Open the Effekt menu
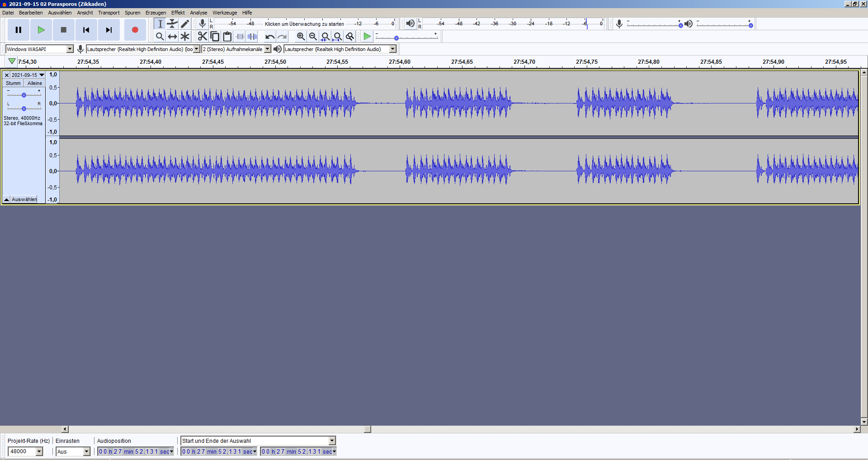This screenshot has height=460, width=868. pyautogui.click(x=178, y=13)
